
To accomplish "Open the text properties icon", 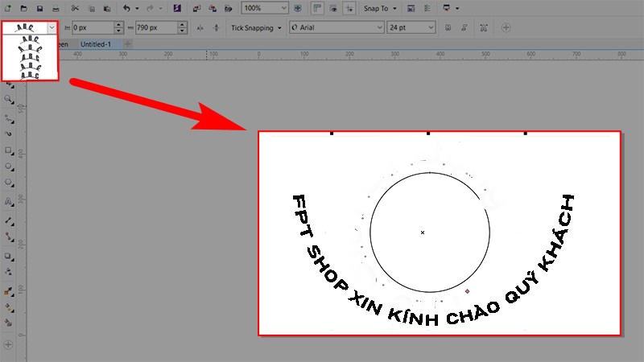I will [x=484, y=28].
